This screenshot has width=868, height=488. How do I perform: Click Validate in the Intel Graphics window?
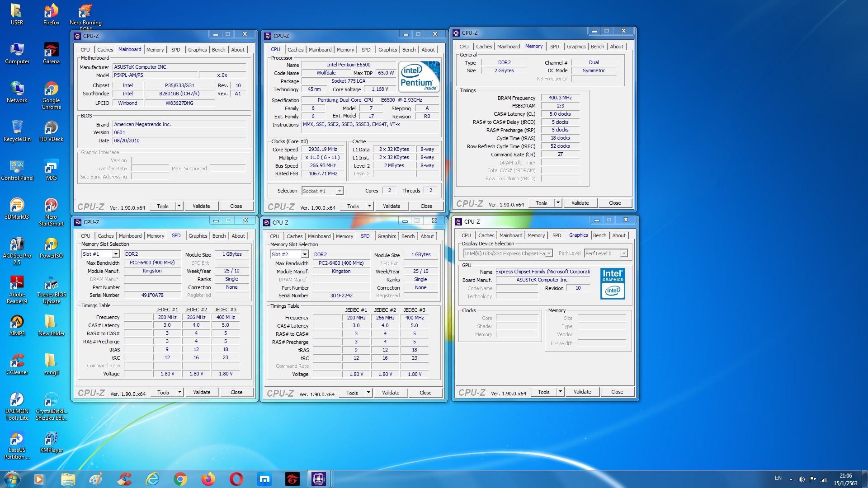(x=582, y=392)
